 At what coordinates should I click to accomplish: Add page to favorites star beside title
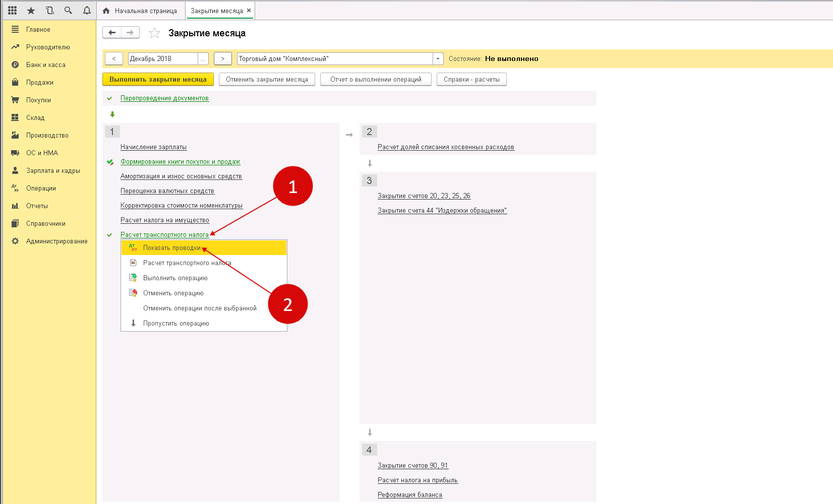click(154, 33)
